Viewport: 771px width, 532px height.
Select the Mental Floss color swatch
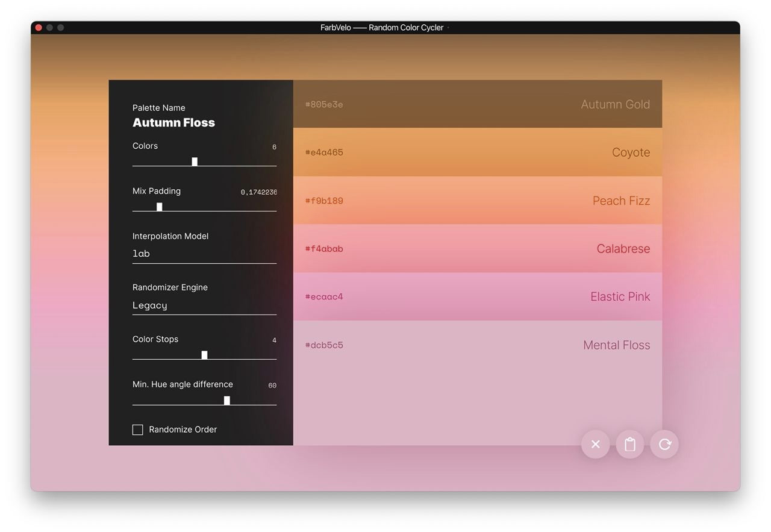click(477, 383)
